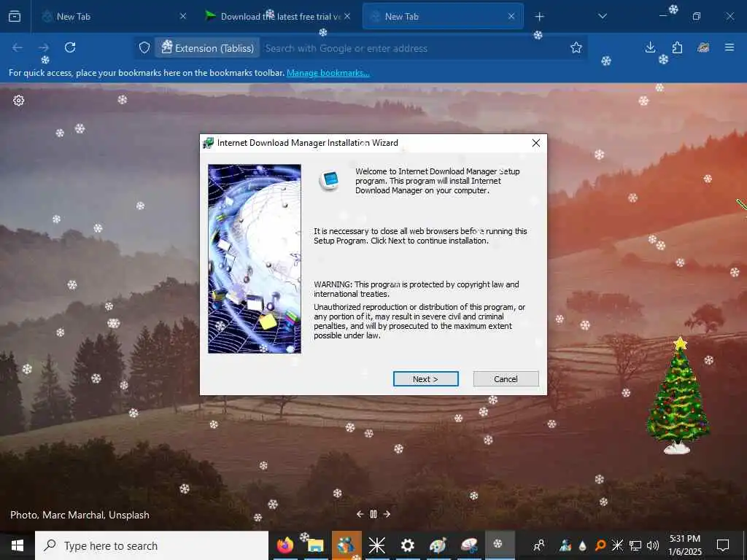Viewport: 747px width, 560px height.
Task: Open the Snipping Tool taskbar icon
Action: [x=469, y=545]
